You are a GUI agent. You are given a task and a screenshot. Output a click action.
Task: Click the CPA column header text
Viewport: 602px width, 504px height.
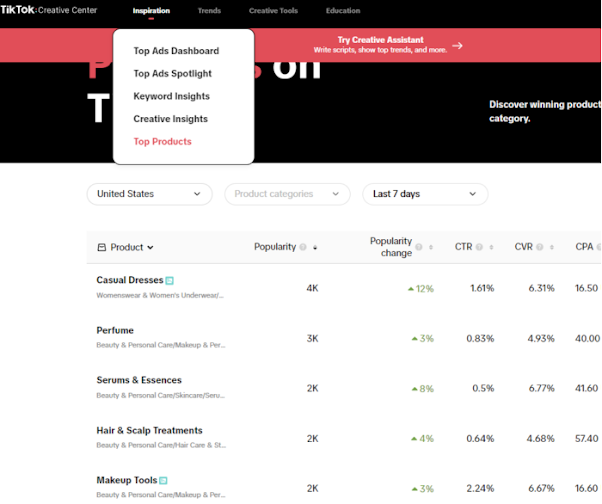[584, 246]
